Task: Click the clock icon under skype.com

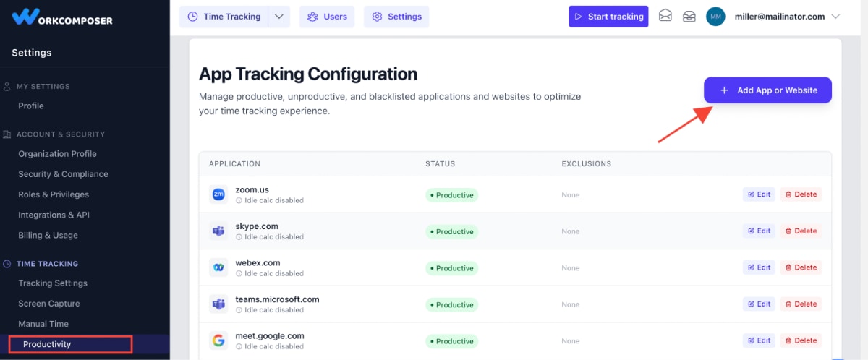Action: click(239, 237)
